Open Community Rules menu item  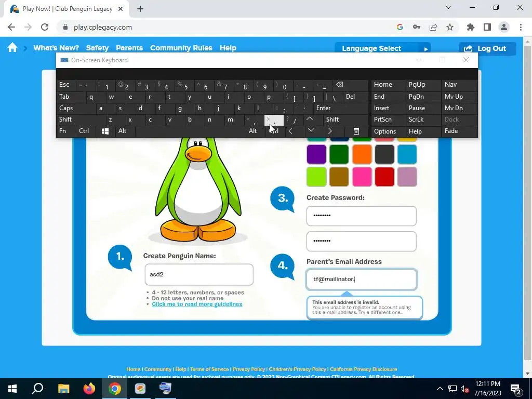[x=181, y=48]
